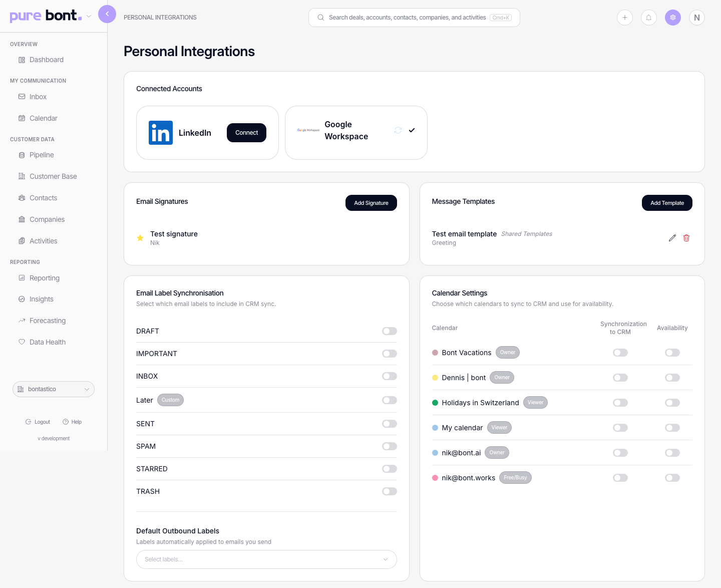The height and width of the screenshot is (588, 721).
Task: Open Select labels dropdown
Action: click(266, 559)
